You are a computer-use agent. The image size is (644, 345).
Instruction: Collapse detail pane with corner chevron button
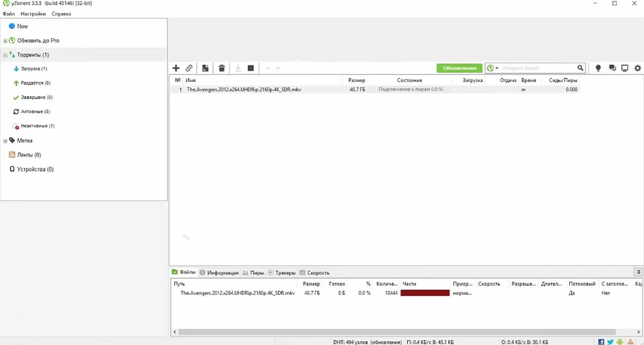638,272
